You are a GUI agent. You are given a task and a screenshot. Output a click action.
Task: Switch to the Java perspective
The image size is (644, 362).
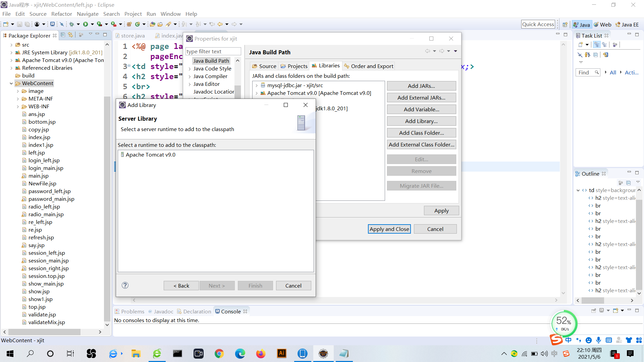tap(582, 24)
